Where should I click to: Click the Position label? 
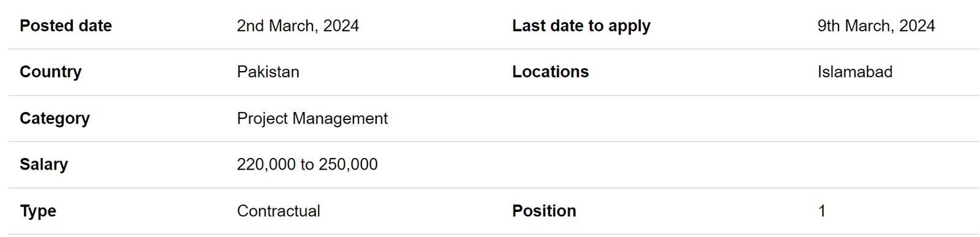coord(544,211)
